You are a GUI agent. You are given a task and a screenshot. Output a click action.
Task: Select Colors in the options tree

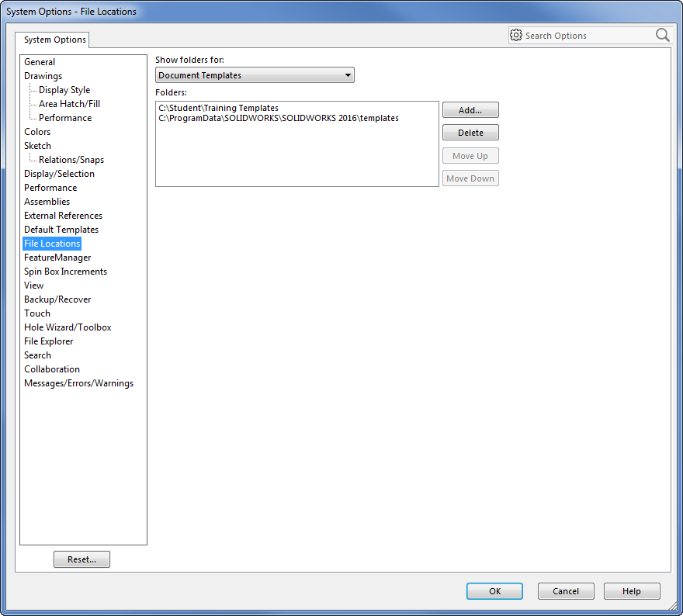pos(37,131)
